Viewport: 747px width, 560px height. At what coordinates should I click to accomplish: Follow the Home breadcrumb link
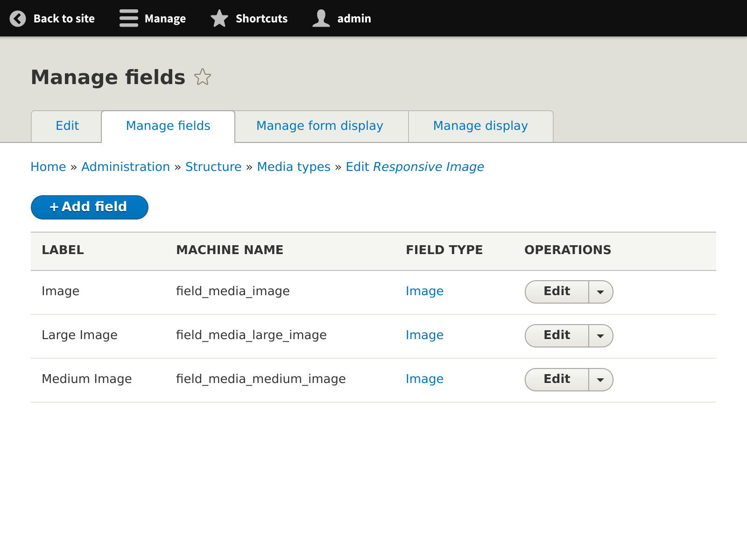(x=48, y=167)
